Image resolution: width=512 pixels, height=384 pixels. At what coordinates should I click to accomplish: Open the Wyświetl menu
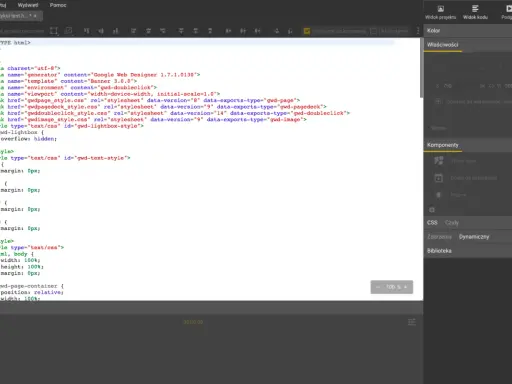coord(28,5)
